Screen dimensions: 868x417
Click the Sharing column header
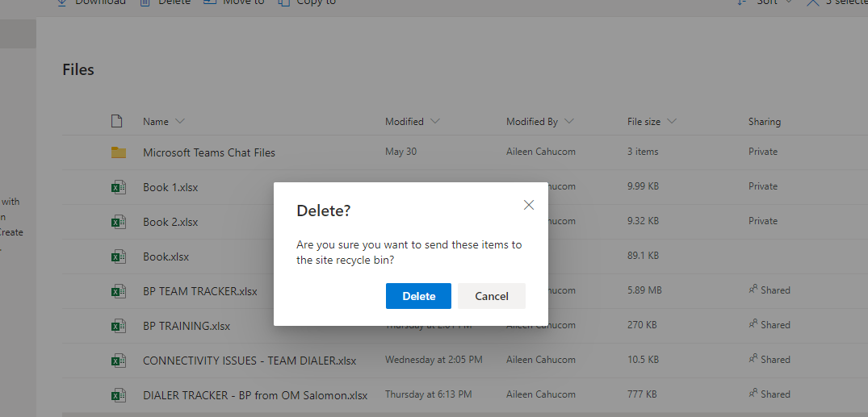point(765,122)
